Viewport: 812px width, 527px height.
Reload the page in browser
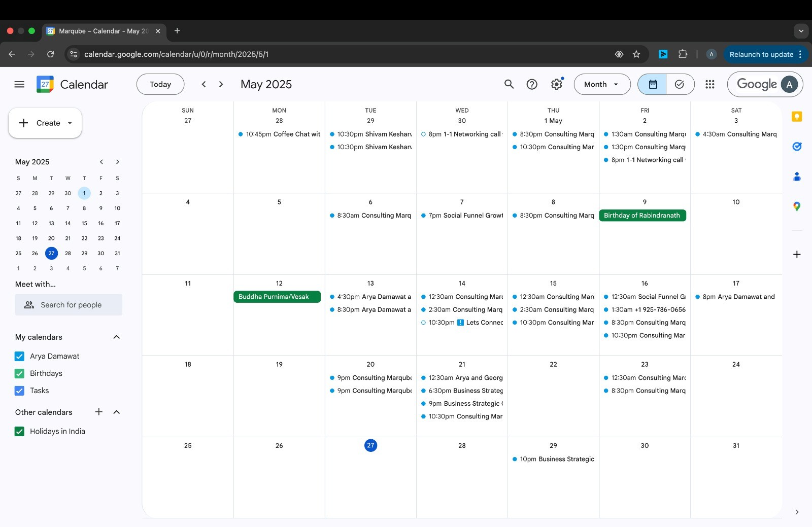pos(50,54)
